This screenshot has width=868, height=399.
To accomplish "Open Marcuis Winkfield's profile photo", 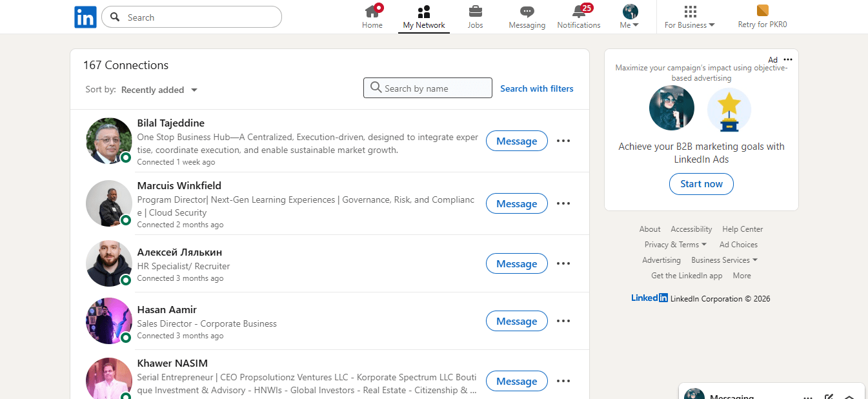I will click(x=108, y=203).
